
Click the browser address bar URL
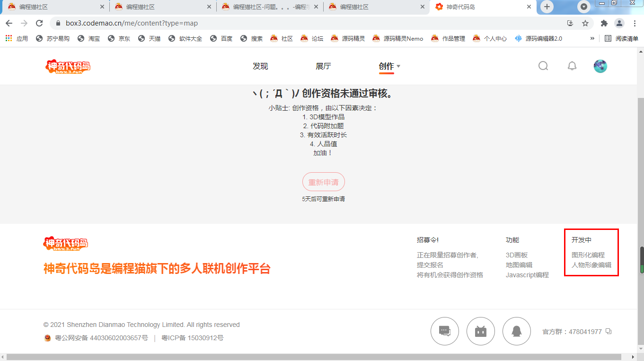(x=131, y=23)
